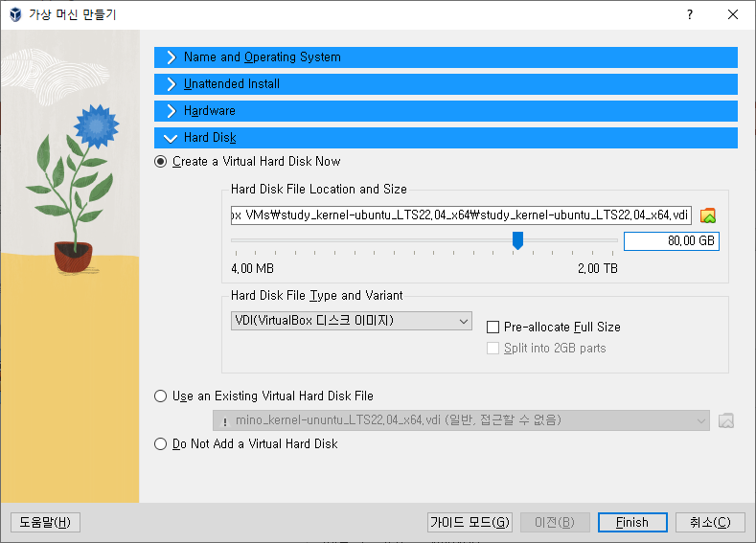Click the folder browse icon for disk location
Image resolution: width=756 pixels, height=543 pixels.
pyautogui.click(x=708, y=215)
